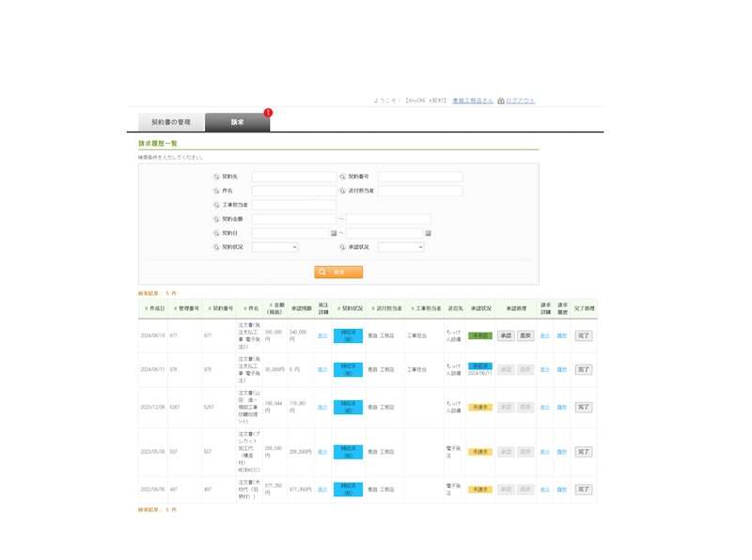This screenshot has height=560, width=752.
Task: Select the 請求 tab
Action: coord(237,122)
